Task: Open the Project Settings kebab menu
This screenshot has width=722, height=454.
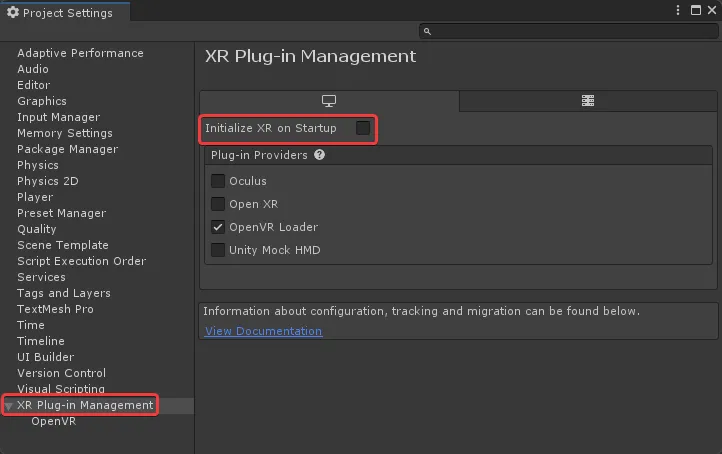Action: 679,10
